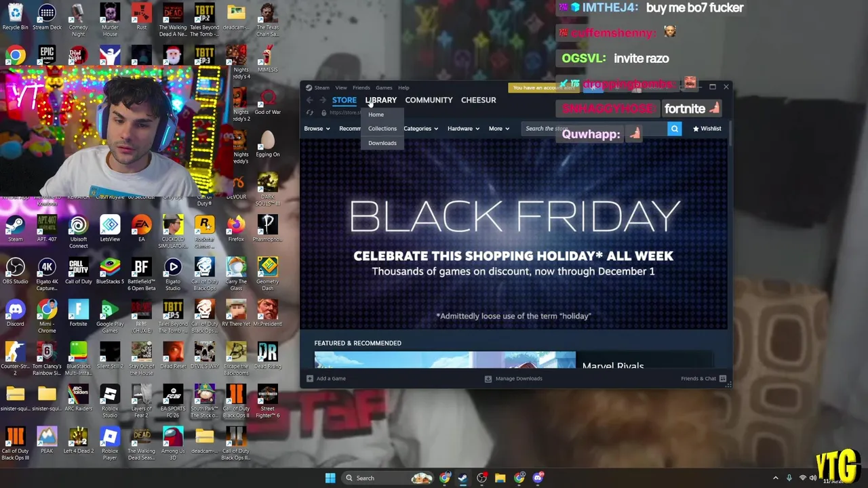Screen dimensions: 868x488
Task: Open the OBS Studio desktop icon
Action: coord(15,271)
